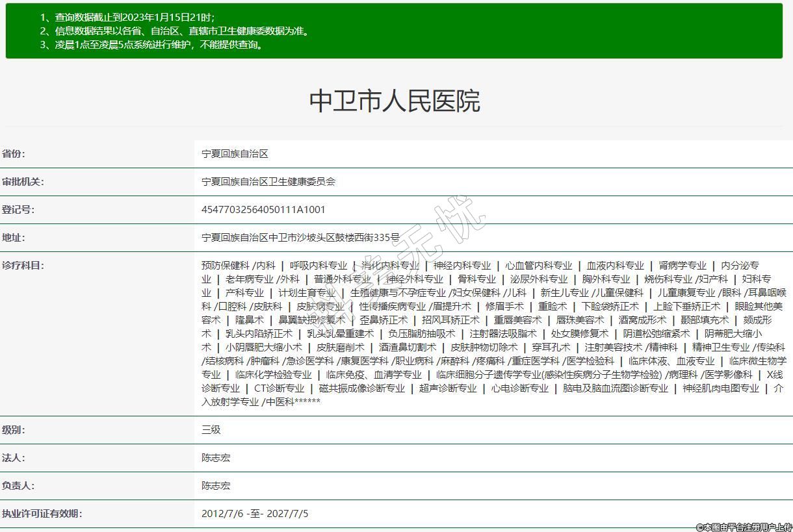Select the 宁夏回族自治区卫生健康委员会 value

pyautogui.click(x=268, y=182)
